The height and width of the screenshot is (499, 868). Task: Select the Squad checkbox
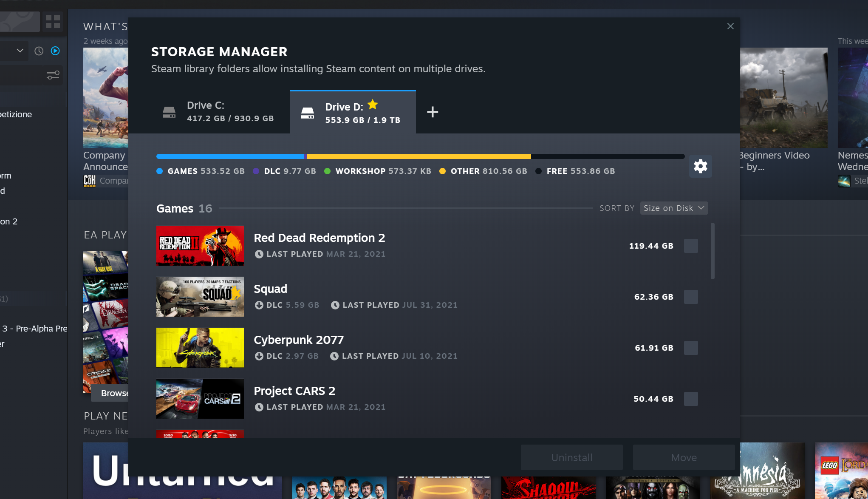pos(691,297)
